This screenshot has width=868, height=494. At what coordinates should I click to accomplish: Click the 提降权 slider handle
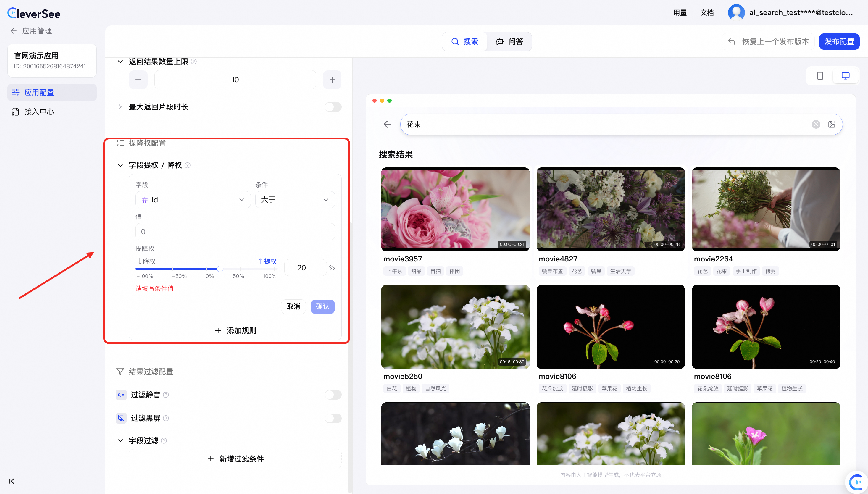click(x=220, y=269)
